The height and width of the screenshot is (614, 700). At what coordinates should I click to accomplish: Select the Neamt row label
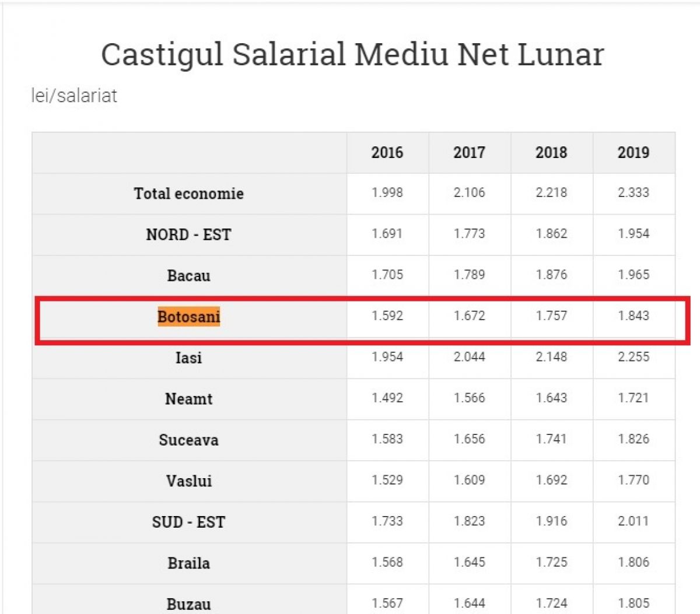(x=188, y=399)
